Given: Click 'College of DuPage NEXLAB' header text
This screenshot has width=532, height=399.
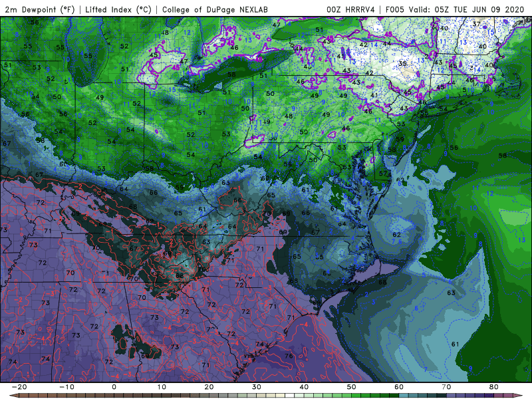Looking at the screenshot, I should click(215, 9).
